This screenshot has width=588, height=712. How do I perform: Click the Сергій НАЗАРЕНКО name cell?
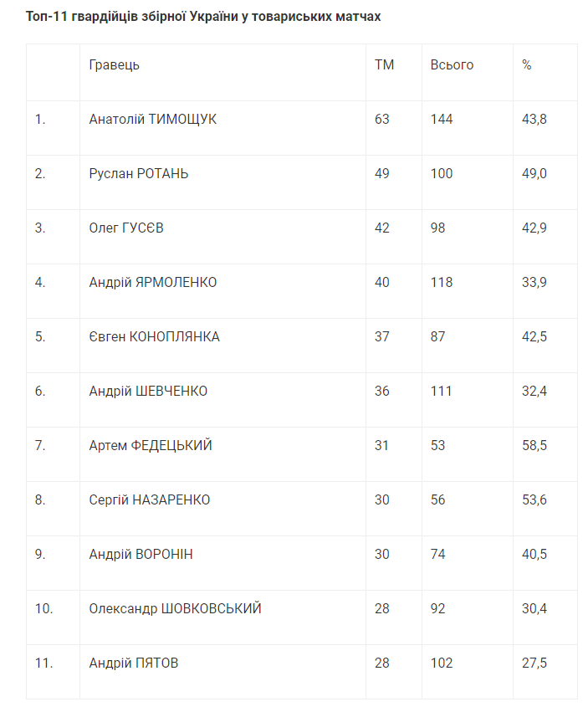150,500
